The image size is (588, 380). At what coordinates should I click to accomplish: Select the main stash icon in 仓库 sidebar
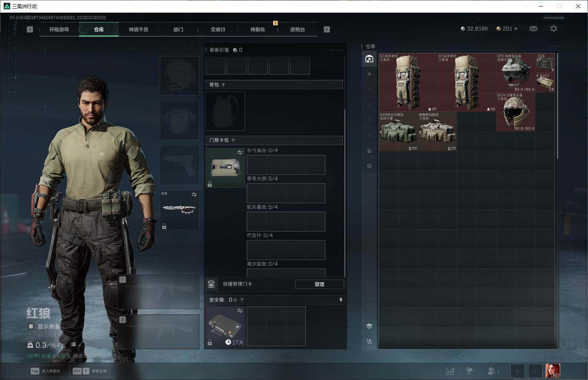369,59
